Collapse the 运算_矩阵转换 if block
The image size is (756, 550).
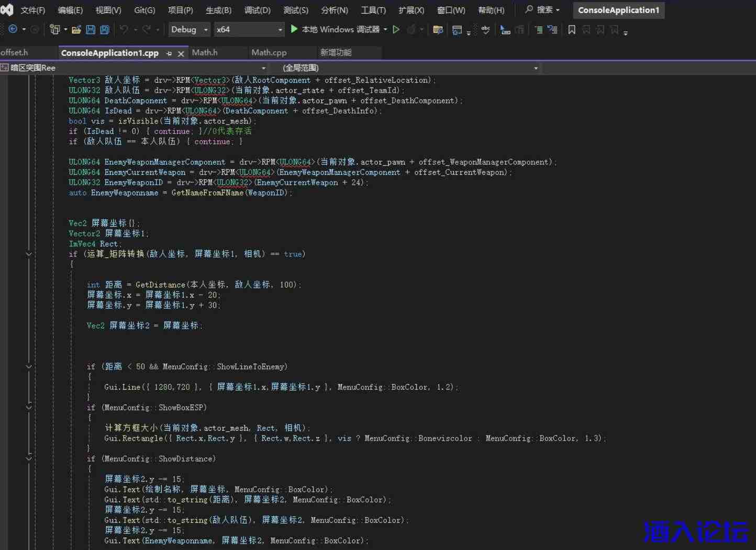point(29,254)
